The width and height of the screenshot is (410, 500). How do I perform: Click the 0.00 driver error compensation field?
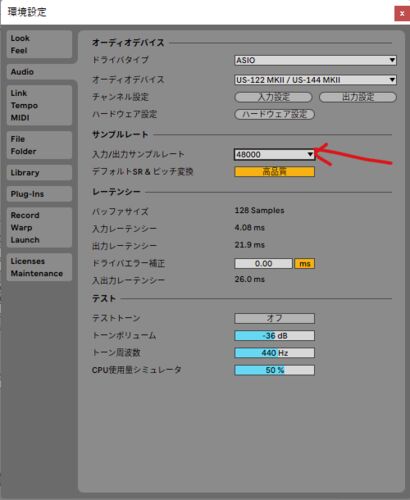tap(263, 264)
